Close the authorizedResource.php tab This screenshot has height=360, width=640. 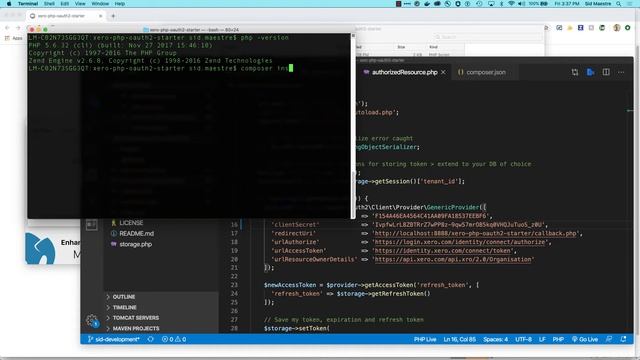pyautogui.click(x=443, y=72)
